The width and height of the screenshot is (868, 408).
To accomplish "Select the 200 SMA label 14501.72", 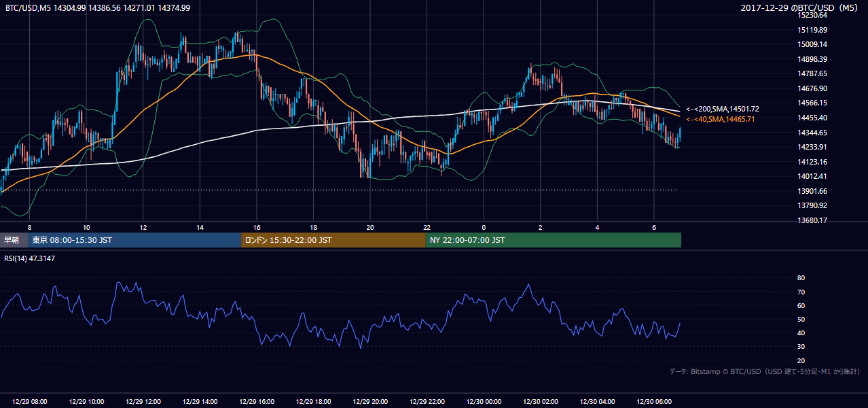I will (723, 109).
